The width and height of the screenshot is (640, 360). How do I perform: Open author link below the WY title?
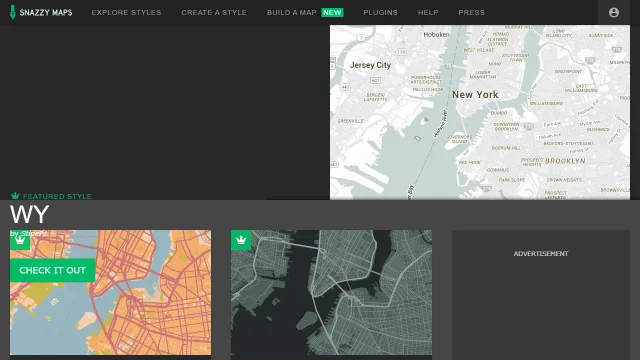[x=32, y=233]
